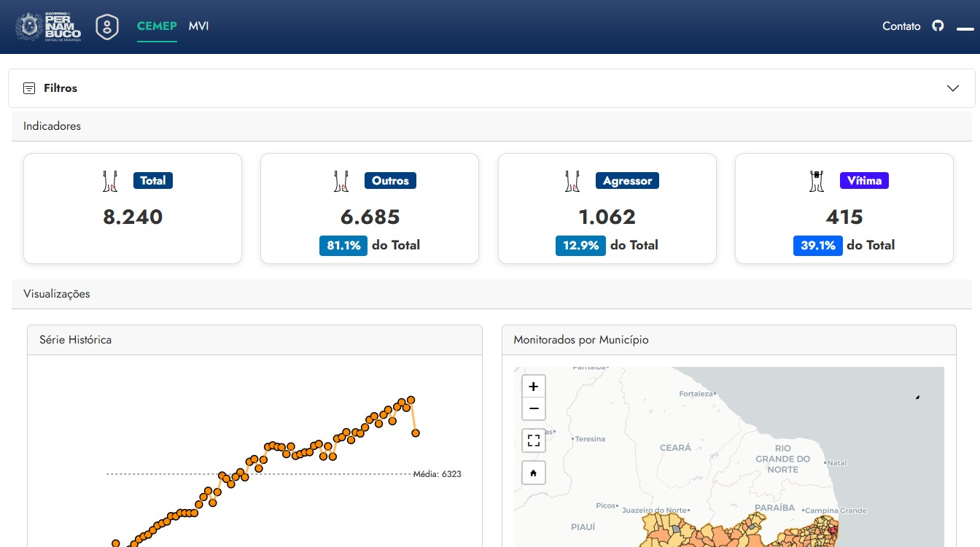Screen dimensions: 980x547
Task: Switch to the MVI tab
Action: pyautogui.click(x=198, y=26)
